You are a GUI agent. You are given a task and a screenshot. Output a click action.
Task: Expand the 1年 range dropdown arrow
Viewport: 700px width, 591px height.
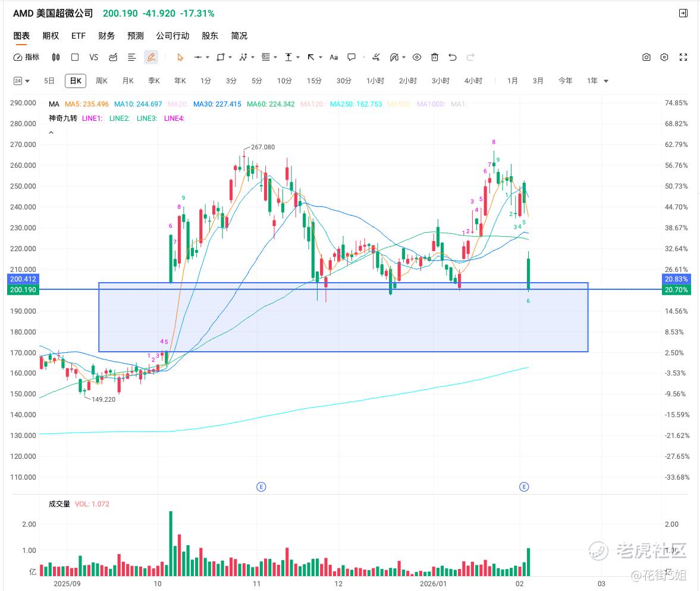click(606, 82)
